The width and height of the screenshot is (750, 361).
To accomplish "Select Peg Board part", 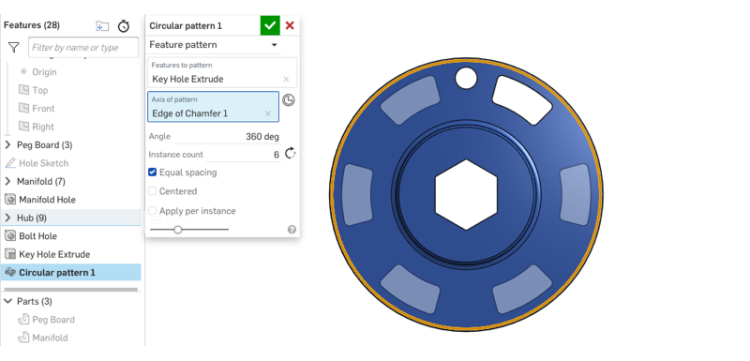I will [x=53, y=319].
